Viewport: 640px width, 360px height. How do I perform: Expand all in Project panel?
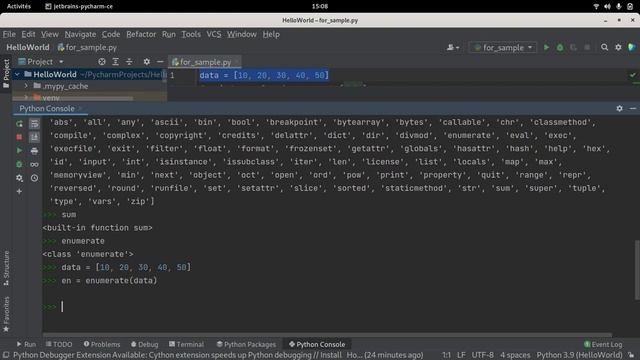pos(116,62)
